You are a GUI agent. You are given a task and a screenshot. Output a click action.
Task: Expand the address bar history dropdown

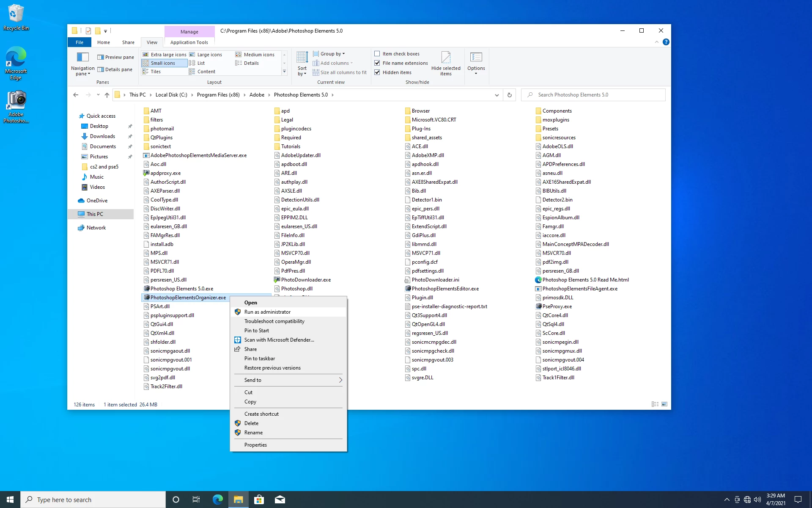point(497,95)
